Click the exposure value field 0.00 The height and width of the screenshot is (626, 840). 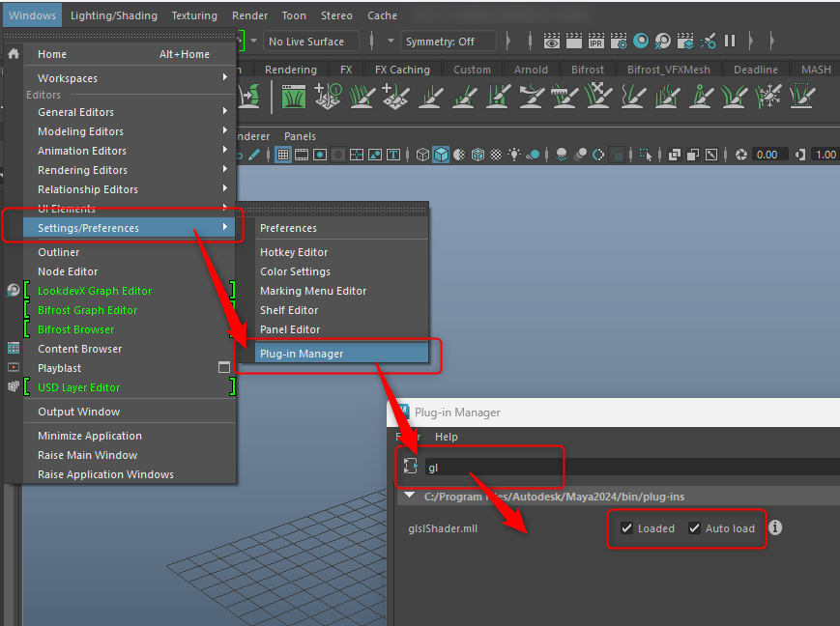(768, 155)
